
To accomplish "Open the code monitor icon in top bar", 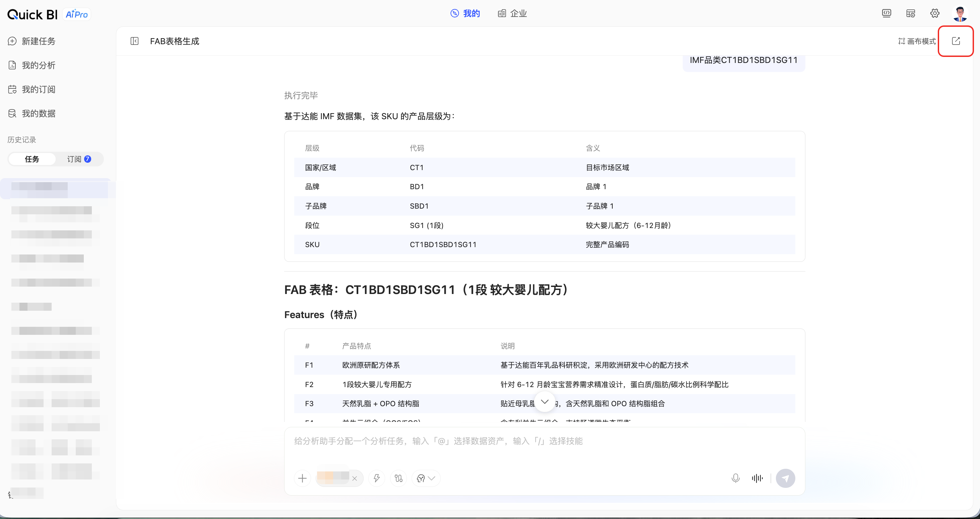I will point(886,14).
